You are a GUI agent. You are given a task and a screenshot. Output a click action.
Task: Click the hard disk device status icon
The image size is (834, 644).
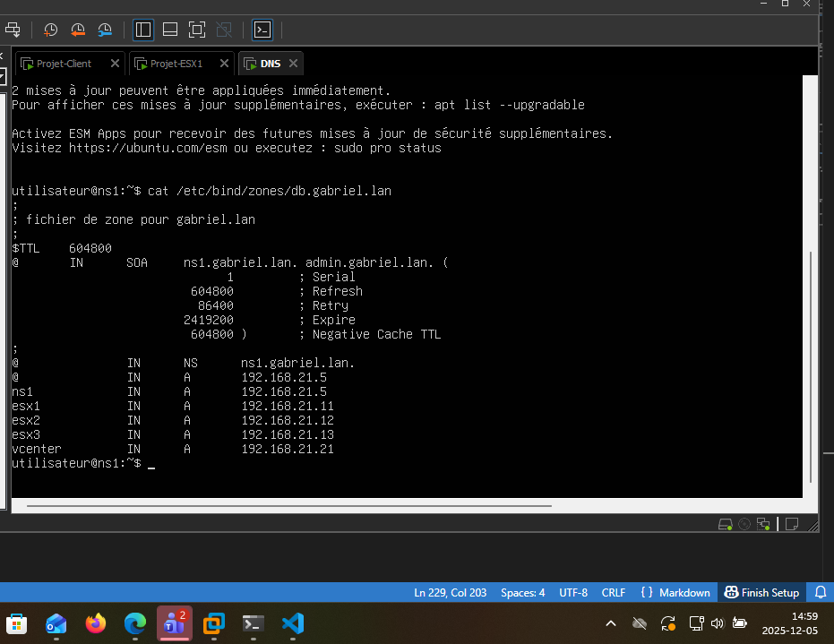(726, 524)
